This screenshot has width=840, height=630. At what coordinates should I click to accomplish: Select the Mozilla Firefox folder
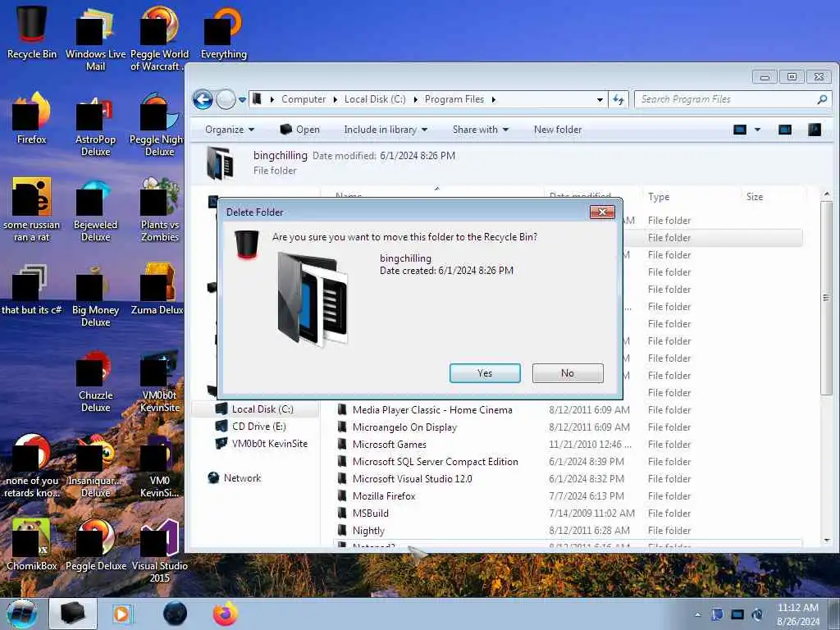(384, 496)
